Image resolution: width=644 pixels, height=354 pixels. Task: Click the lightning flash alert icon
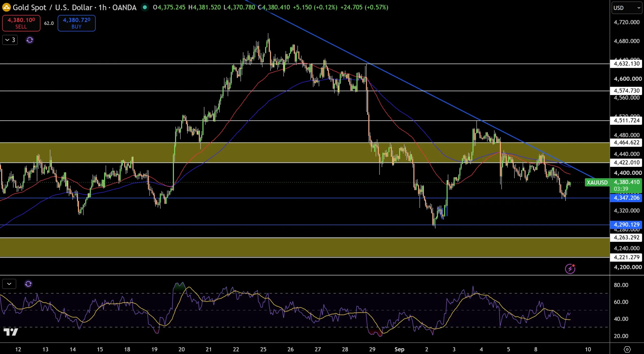tap(570, 269)
